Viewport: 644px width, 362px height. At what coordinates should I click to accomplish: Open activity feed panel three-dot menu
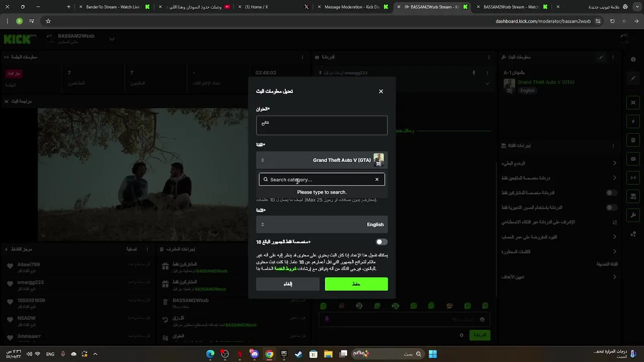coord(147,249)
